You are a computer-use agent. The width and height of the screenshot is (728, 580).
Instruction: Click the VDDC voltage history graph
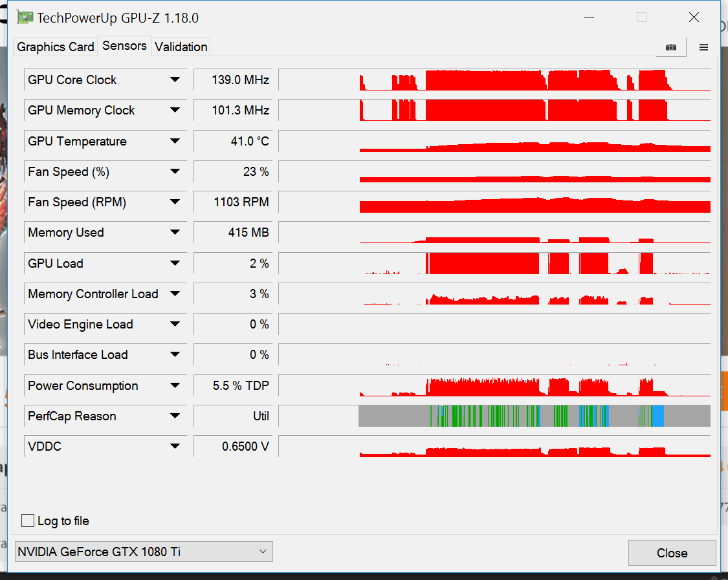[x=494, y=446]
